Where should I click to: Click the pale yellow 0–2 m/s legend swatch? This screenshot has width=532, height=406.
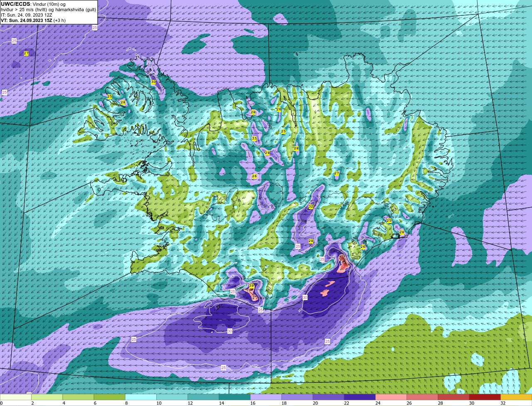click(x=16, y=397)
